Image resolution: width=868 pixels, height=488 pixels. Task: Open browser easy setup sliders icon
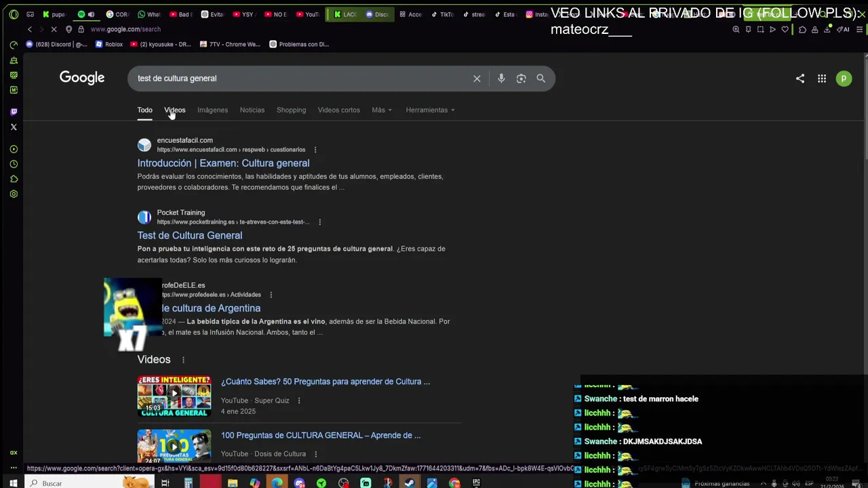pos(859,29)
